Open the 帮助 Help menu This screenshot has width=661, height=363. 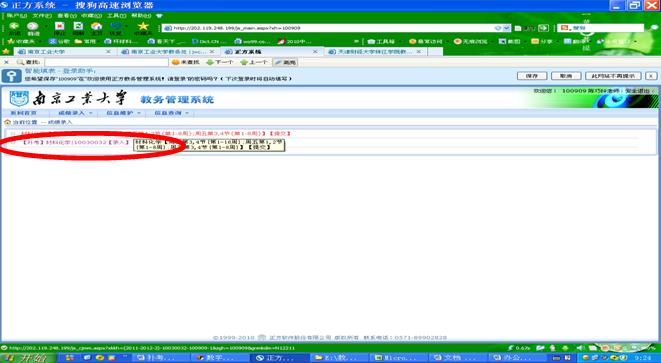[x=141, y=16]
